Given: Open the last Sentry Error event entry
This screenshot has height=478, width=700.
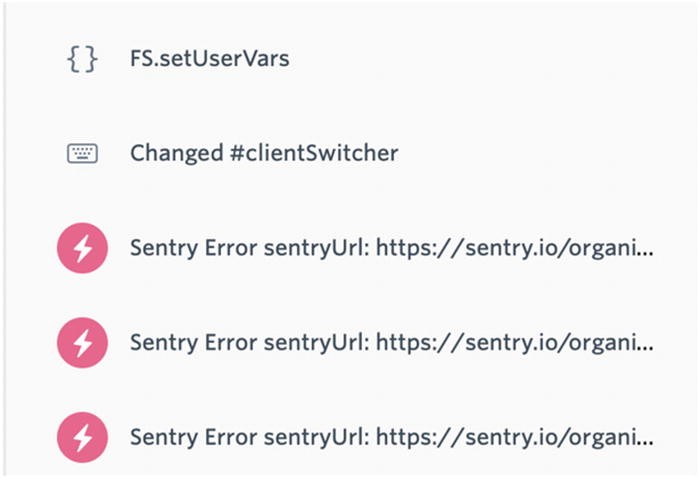Looking at the screenshot, I should [392, 437].
